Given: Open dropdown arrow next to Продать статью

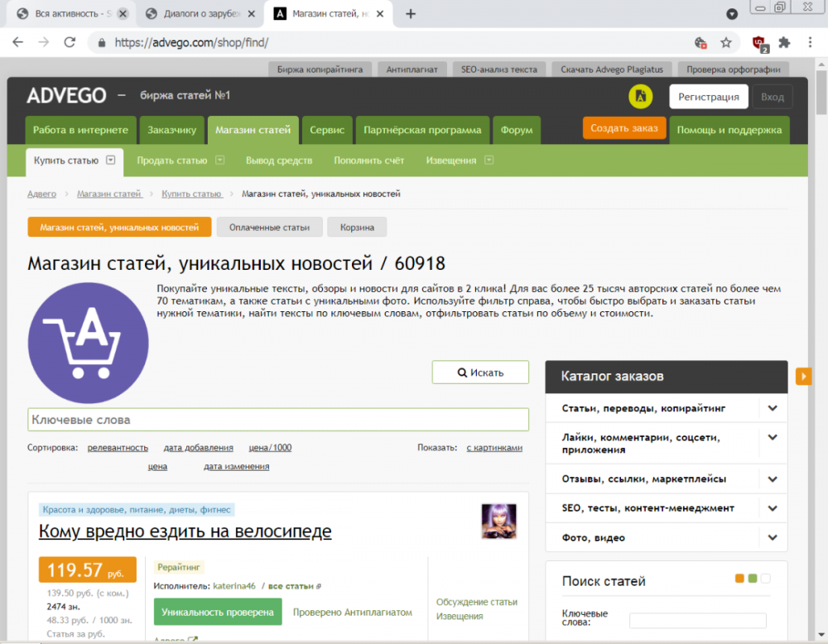Looking at the screenshot, I should (220, 161).
